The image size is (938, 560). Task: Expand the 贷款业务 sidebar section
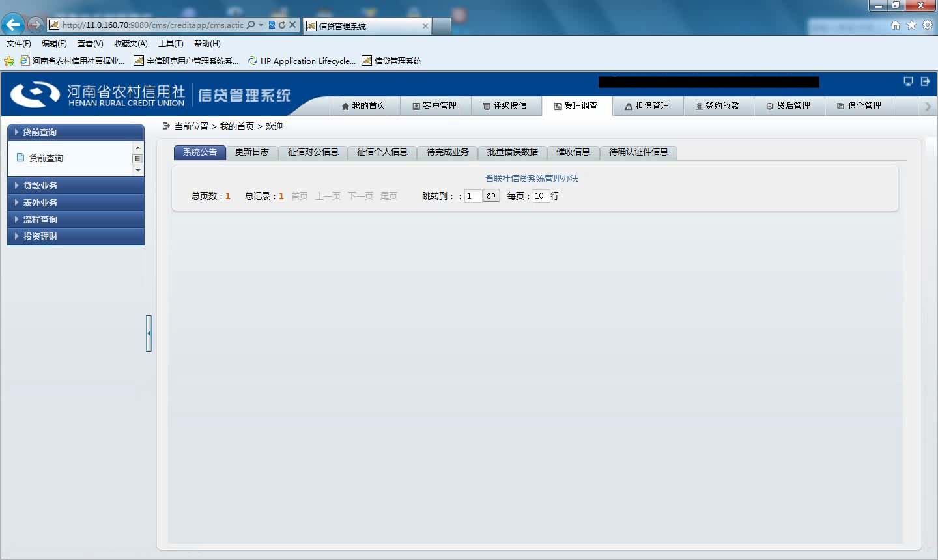tap(76, 186)
